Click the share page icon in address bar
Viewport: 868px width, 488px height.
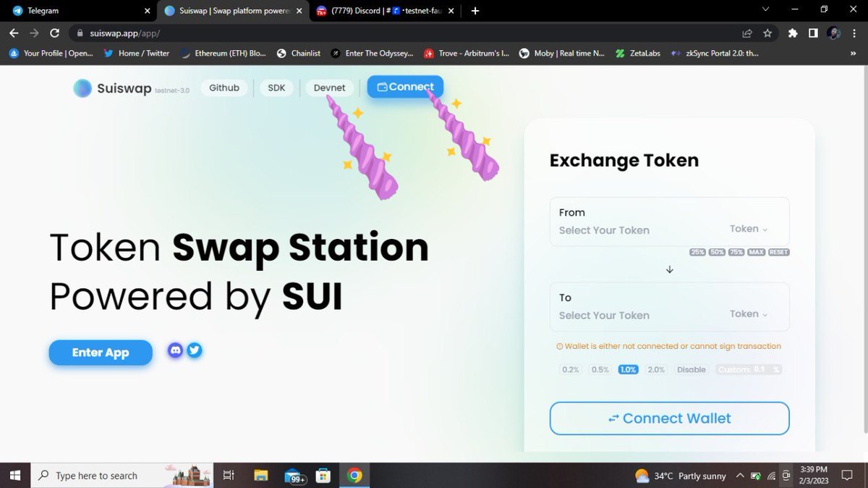click(x=747, y=33)
